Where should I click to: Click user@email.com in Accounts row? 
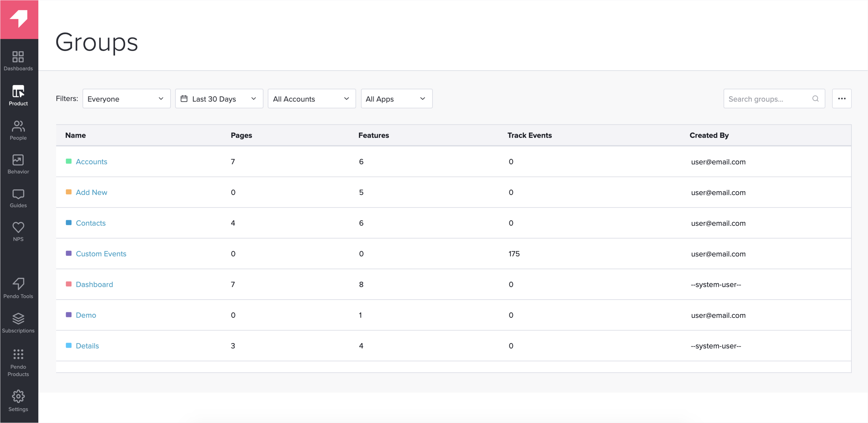coord(718,162)
